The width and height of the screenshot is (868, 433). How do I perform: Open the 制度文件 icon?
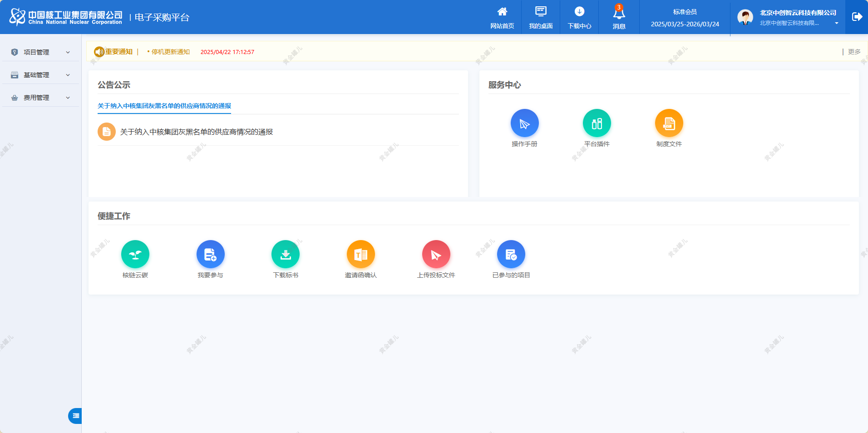click(669, 123)
